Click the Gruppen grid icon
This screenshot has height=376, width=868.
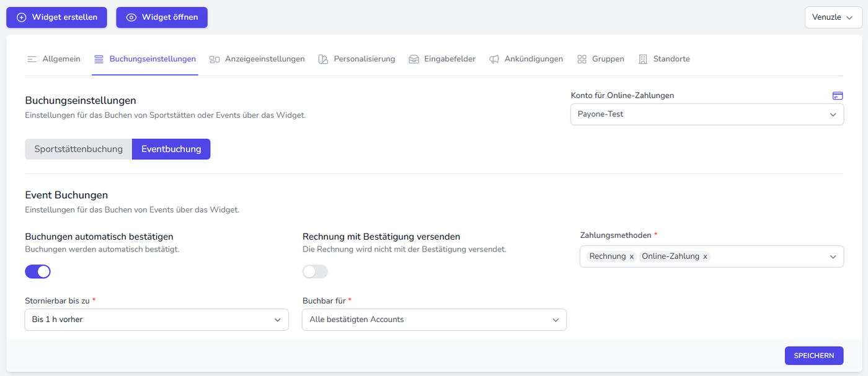tap(582, 59)
